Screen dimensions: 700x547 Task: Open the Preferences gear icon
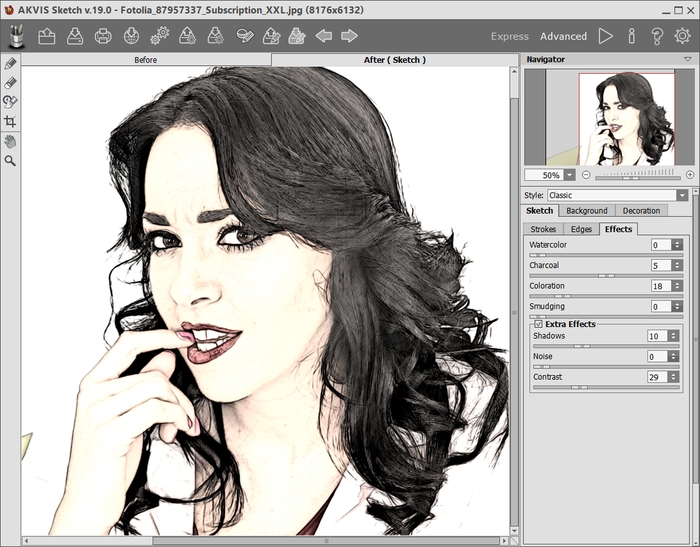click(x=682, y=36)
